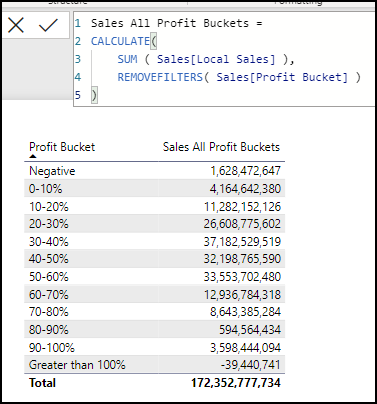Click the Total row label
The image size is (377, 404).
(x=42, y=383)
